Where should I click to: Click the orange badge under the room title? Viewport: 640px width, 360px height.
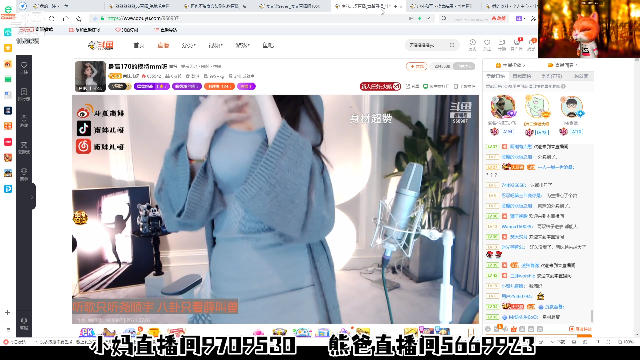219,86
